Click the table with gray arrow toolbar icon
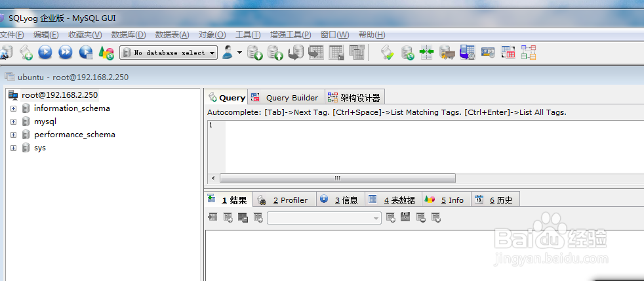This screenshot has height=281, width=644. coord(316,53)
